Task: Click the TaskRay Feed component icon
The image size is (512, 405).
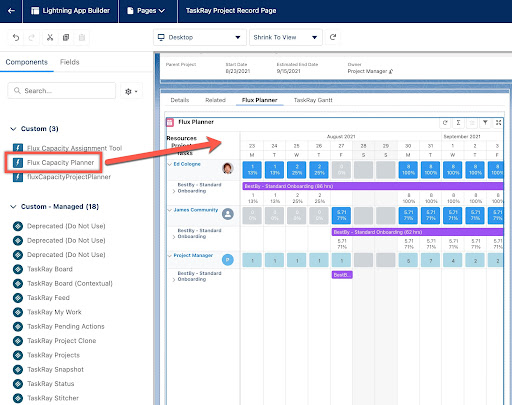Action: [x=18, y=298]
